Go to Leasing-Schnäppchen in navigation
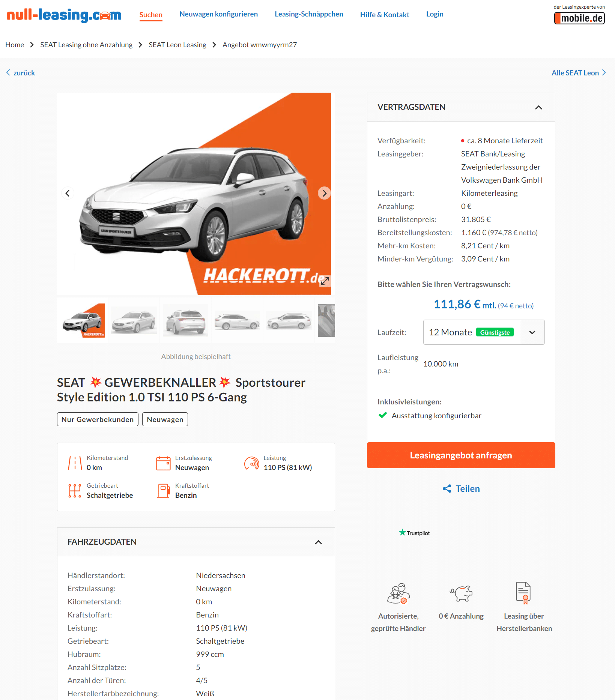 (309, 14)
